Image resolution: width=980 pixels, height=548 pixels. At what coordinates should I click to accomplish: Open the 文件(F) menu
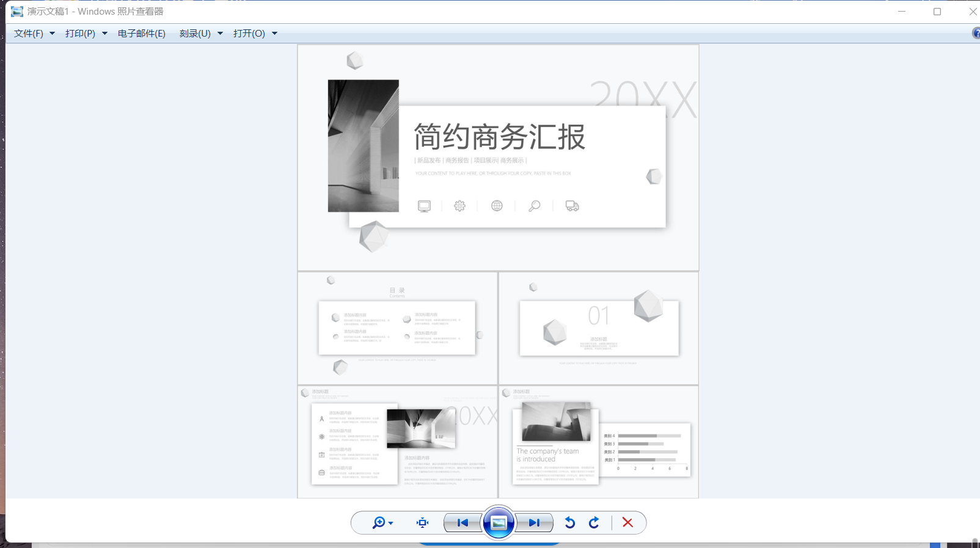(29, 34)
